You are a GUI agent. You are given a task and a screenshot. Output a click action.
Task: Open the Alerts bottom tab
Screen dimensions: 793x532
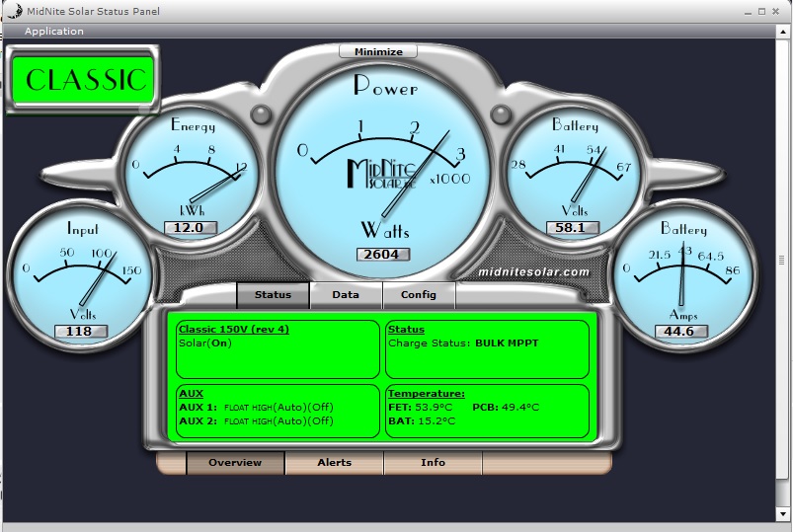pyautogui.click(x=334, y=462)
